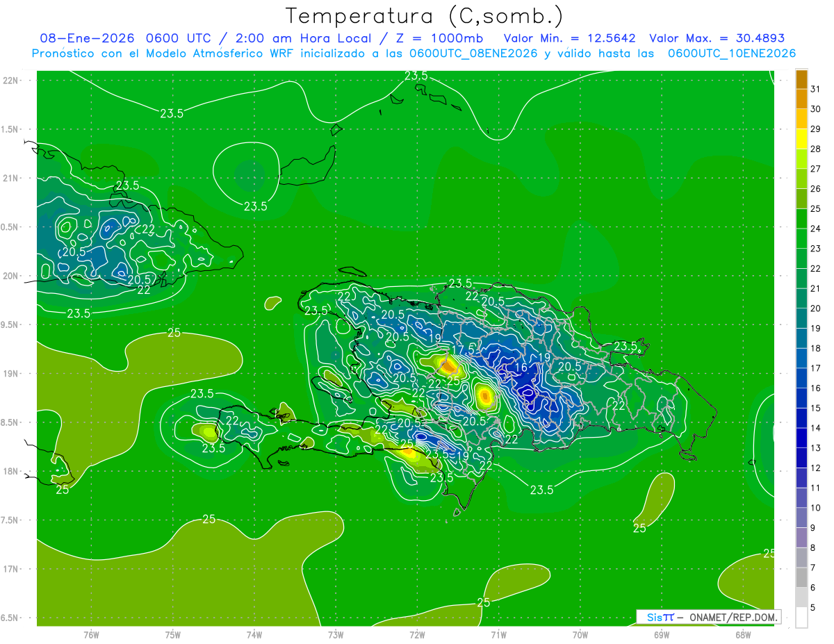Click the "73W" longitude axis label

(336, 635)
